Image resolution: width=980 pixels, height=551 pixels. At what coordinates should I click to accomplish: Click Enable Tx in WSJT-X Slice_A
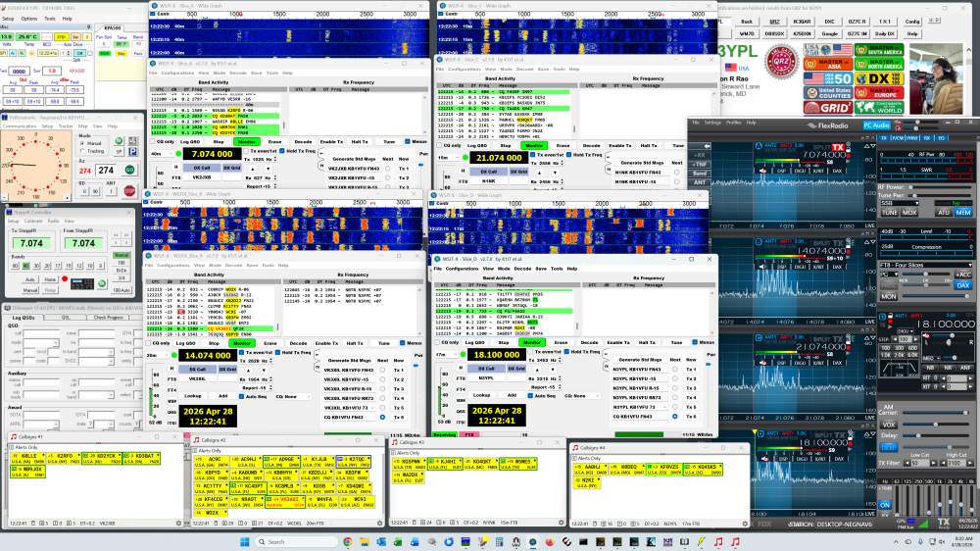coord(331,142)
